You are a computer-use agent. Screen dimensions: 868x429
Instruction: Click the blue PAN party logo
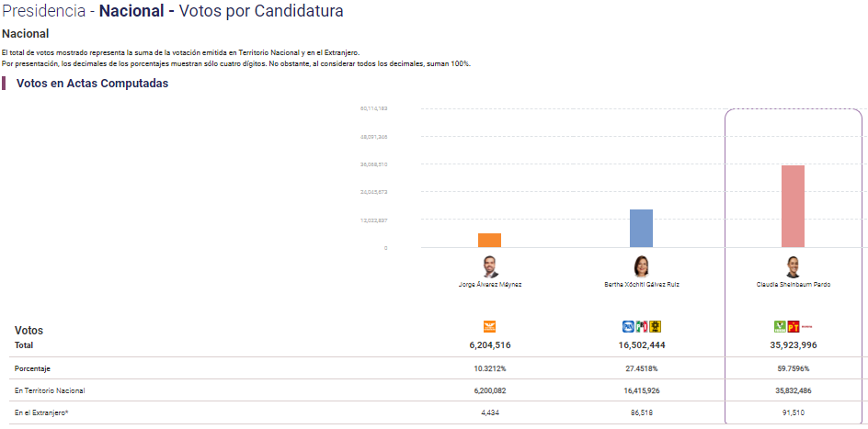[x=628, y=327]
